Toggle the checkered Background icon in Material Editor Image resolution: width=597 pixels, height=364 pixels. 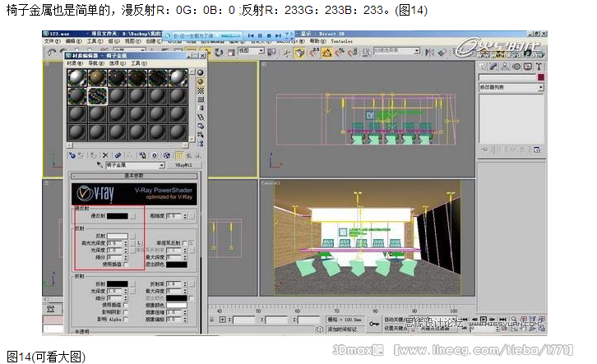201,90
